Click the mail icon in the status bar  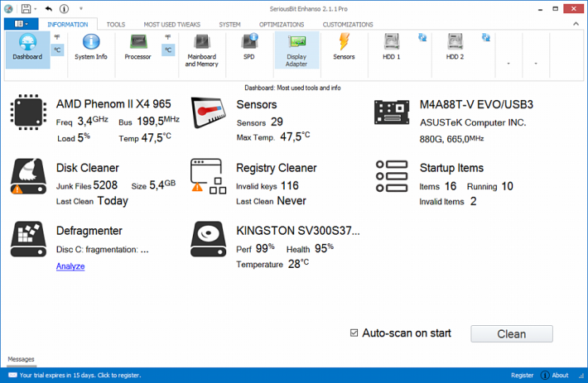[x=12, y=375]
